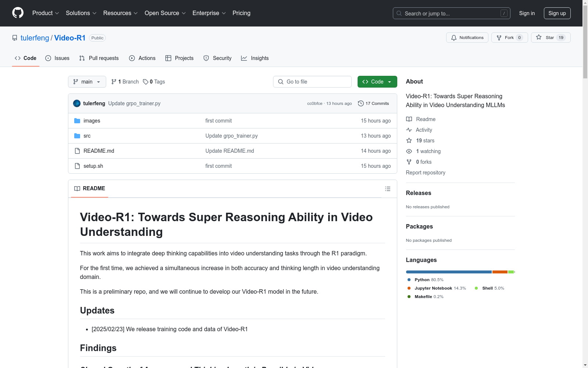Click the star icon beside 19 stars
The height and width of the screenshot is (368, 588).
pyautogui.click(x=409, y=141)
